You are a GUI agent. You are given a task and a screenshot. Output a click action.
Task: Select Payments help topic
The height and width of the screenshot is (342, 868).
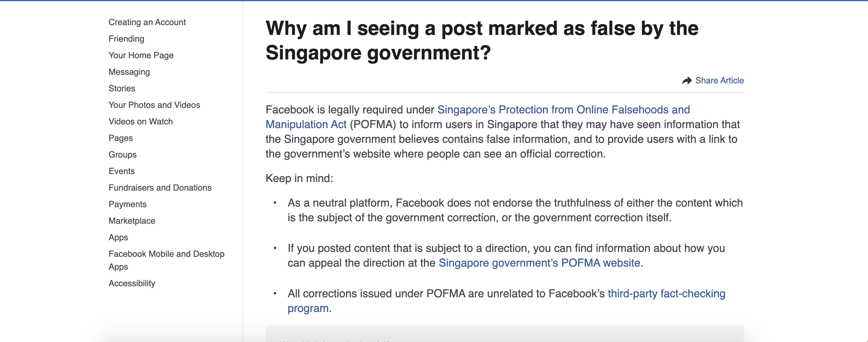(127, 204)
